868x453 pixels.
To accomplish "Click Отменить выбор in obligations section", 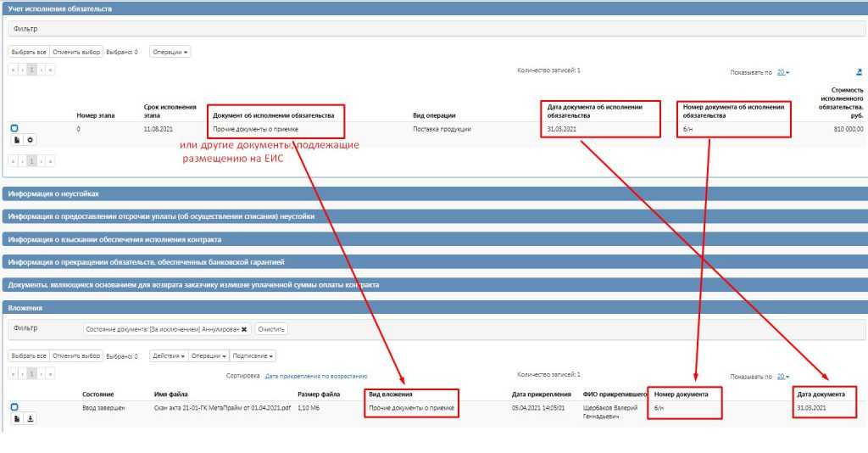I will coord(76,52).
